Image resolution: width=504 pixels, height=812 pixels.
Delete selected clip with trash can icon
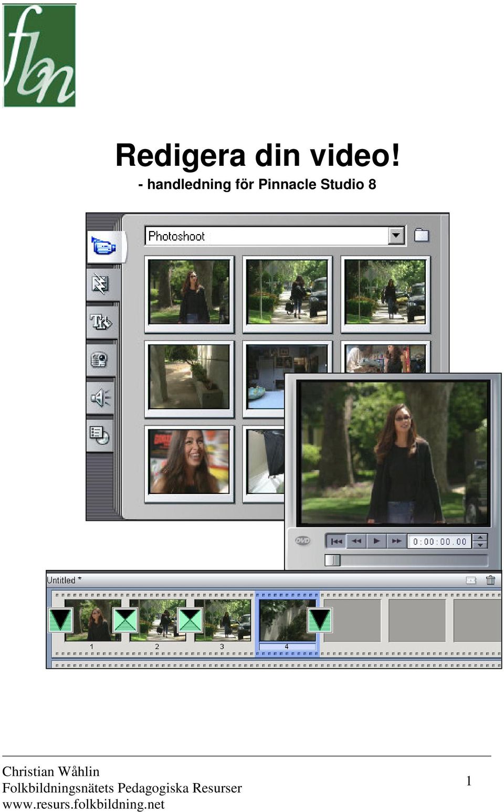[x=490, y=580]
